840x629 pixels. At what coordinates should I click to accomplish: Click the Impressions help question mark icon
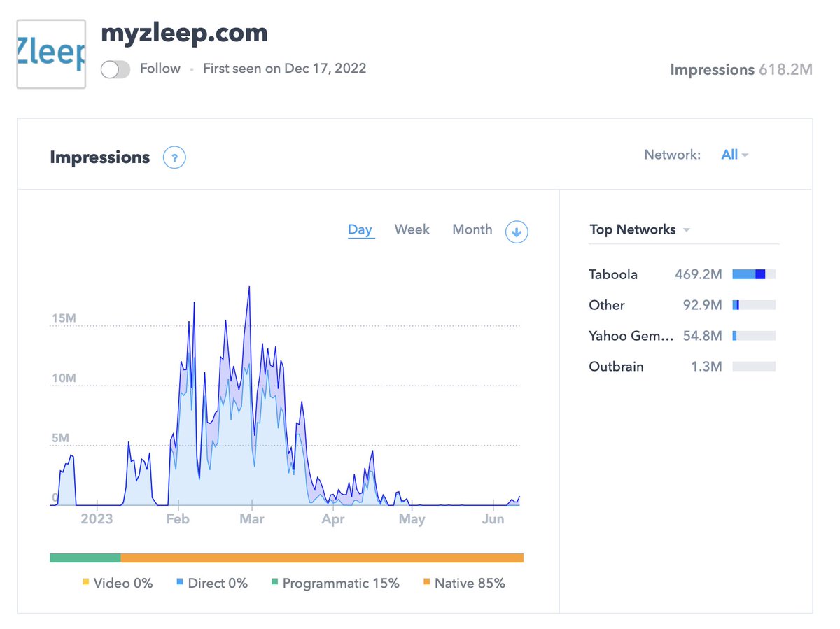174,157
